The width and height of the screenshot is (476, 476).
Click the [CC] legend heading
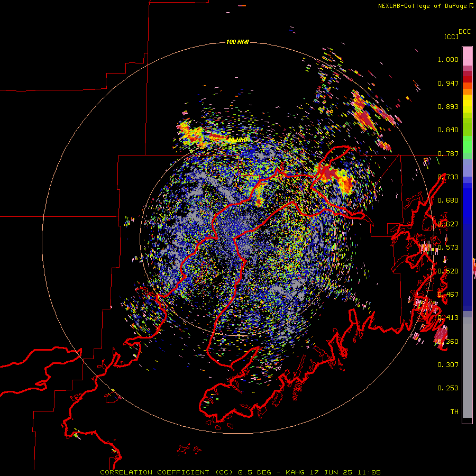click(x=451, y=36)
